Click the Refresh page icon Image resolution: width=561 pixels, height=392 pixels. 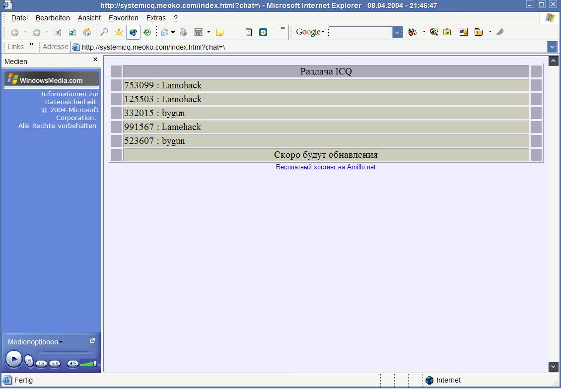[72, 32]
